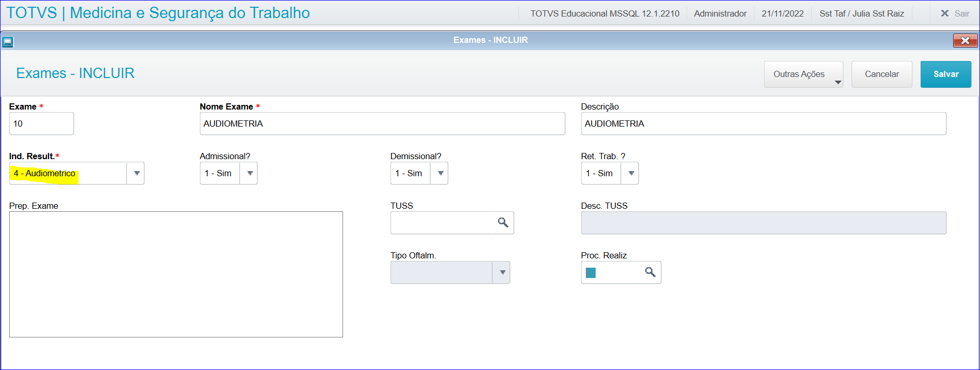Click the 'Administrador' text in the top bar
Screen dimensions: 980x370
click(720, 13)
